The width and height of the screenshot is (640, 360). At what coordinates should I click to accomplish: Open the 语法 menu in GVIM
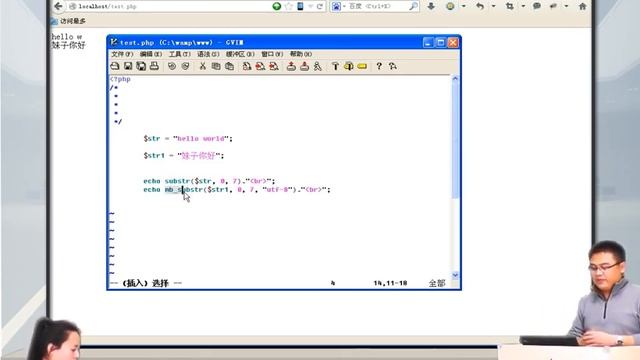click(208, 54)
